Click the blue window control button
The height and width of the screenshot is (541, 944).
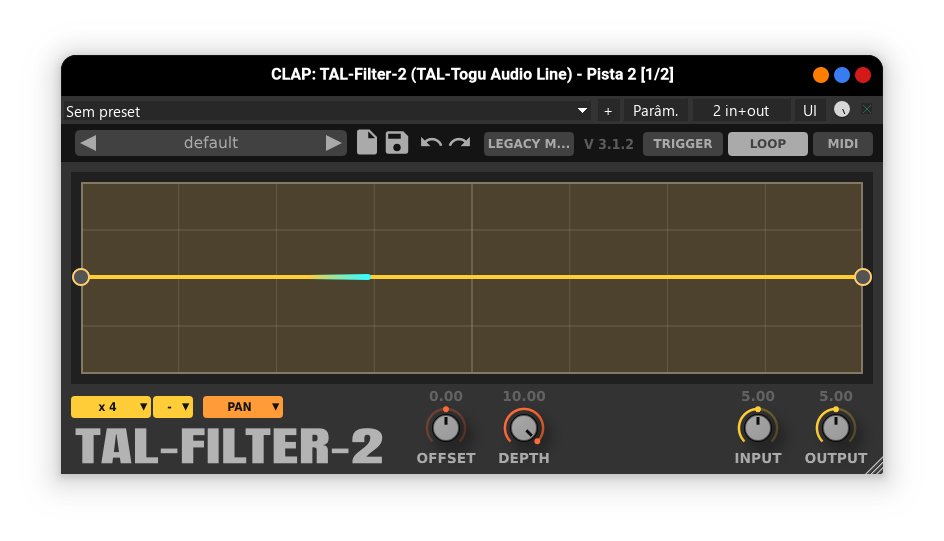842,75
